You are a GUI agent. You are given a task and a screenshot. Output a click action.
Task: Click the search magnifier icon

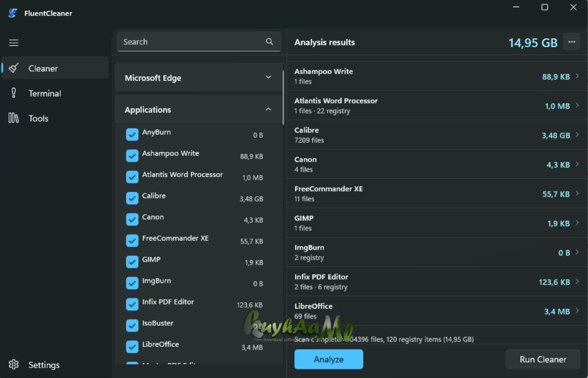[269, 42]
